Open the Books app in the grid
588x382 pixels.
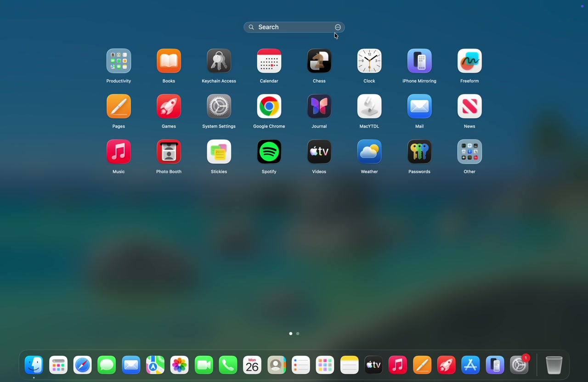(169, 61)
